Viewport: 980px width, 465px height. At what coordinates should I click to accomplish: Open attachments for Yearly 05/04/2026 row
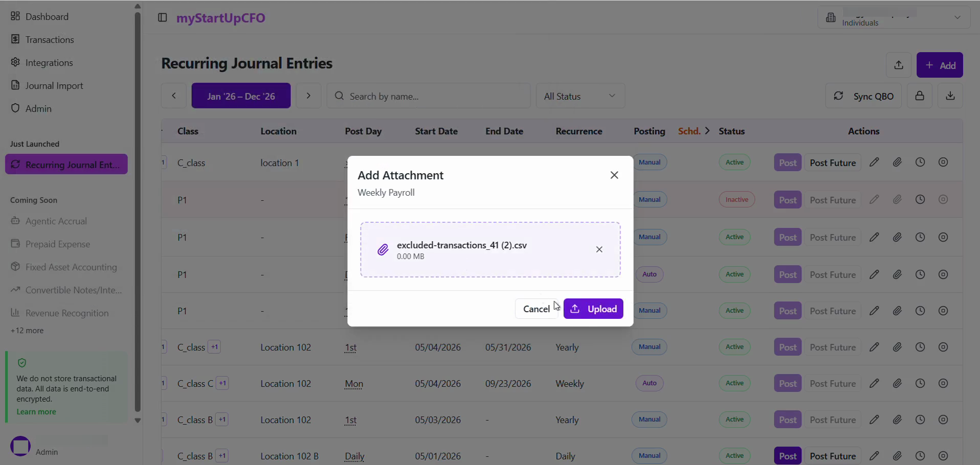click(x=897, y=347)
